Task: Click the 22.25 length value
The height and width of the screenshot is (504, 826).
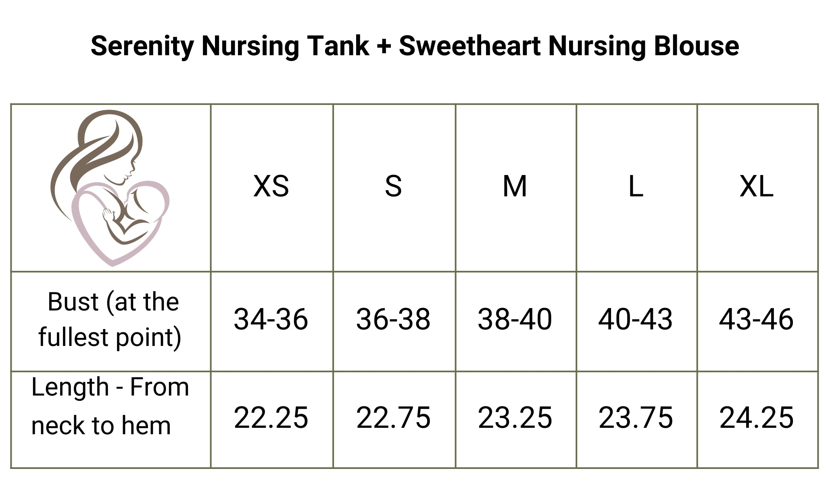Action: [x=271, y=418]
